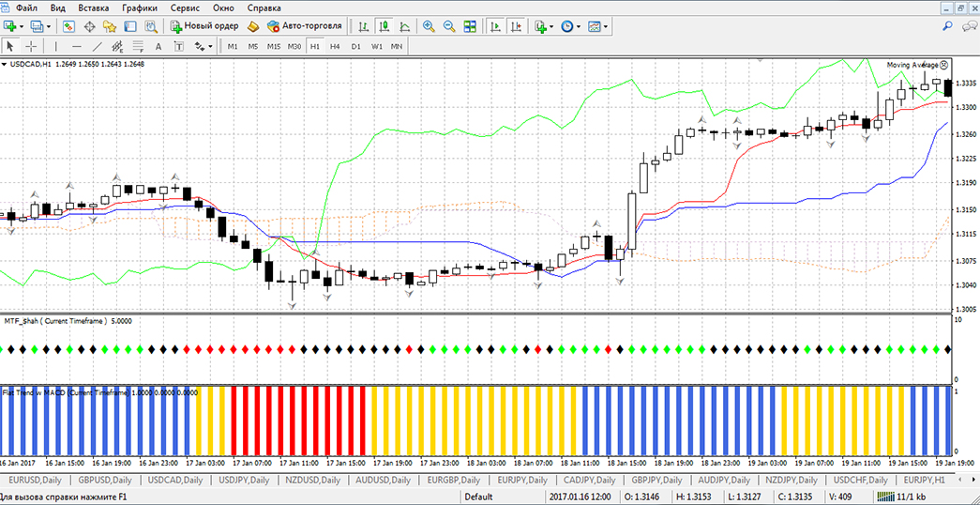The image size is (980, 505).
Task: Toggle chart shift
Action: [516, 26]
